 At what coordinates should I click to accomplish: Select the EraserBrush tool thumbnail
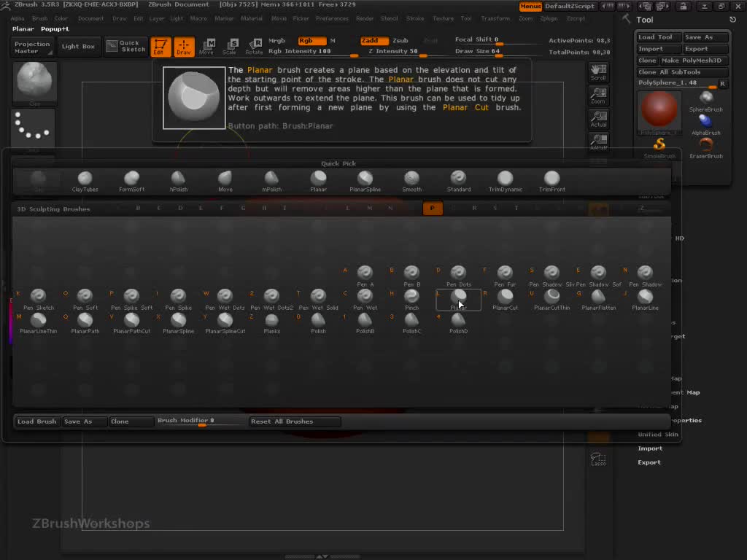click(706, 148)
